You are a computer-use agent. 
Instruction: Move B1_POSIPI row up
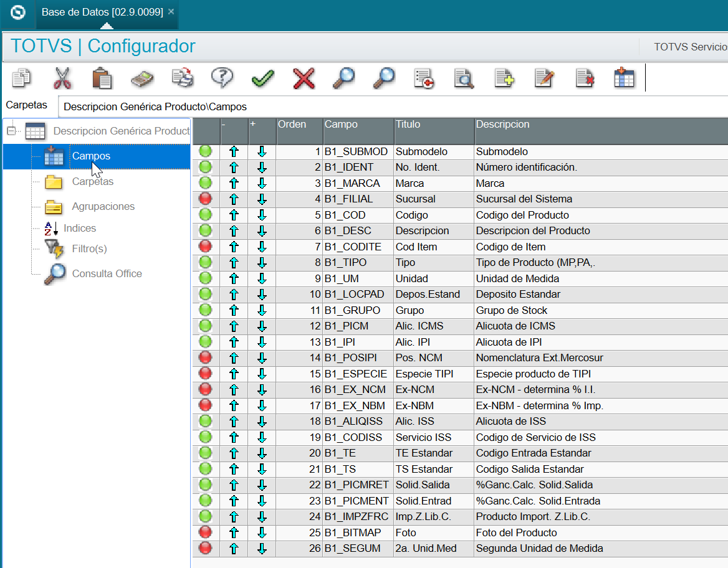pyautogui.click(x=234, y=357)
